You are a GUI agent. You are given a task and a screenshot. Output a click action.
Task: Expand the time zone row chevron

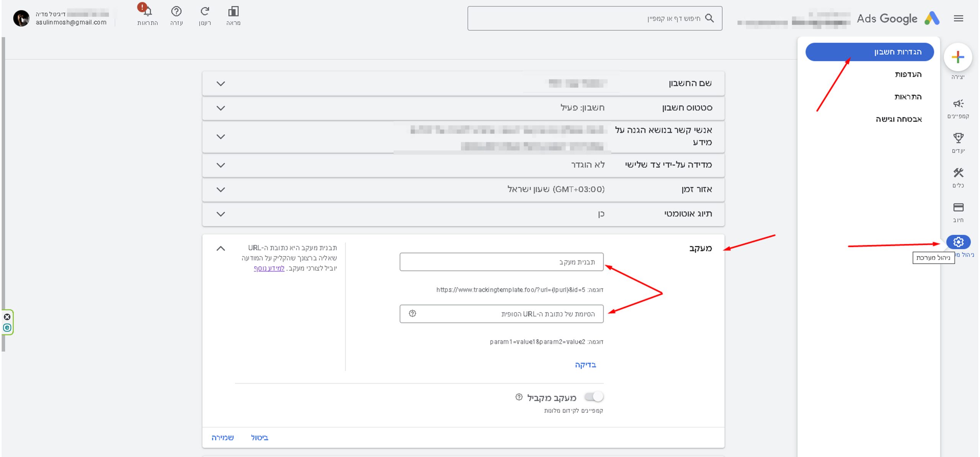tap(221, 190)
